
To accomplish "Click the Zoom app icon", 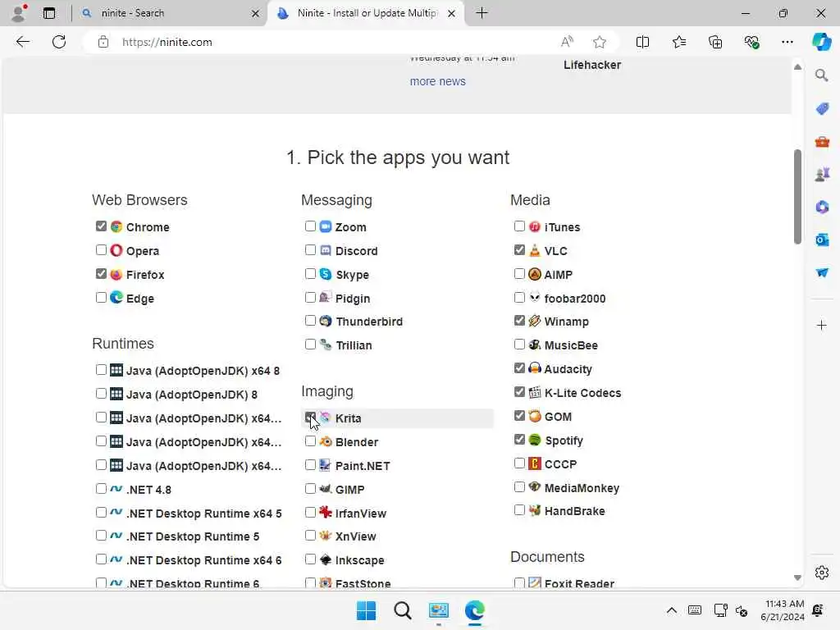I will [326, 226].
